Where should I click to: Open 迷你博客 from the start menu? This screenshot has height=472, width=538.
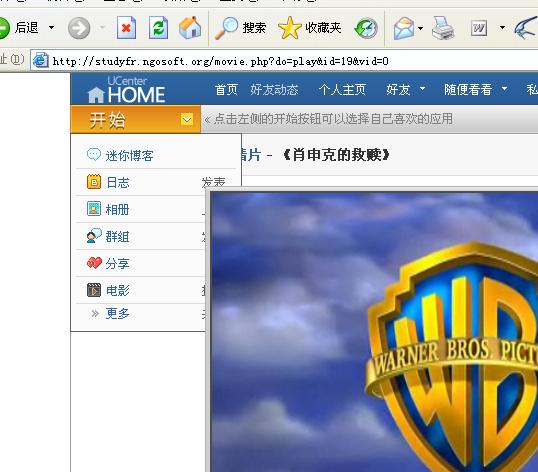(129, 155)
